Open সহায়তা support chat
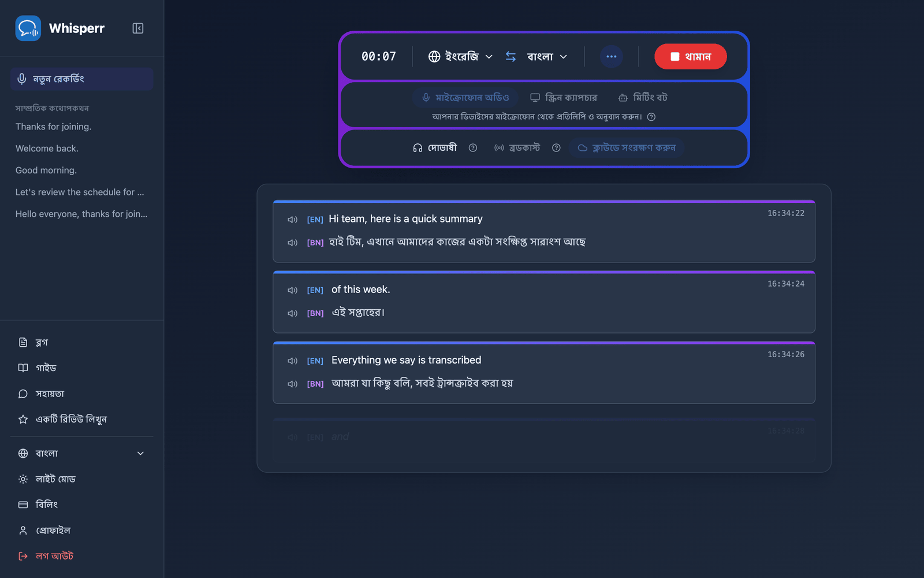 point(81,394)
